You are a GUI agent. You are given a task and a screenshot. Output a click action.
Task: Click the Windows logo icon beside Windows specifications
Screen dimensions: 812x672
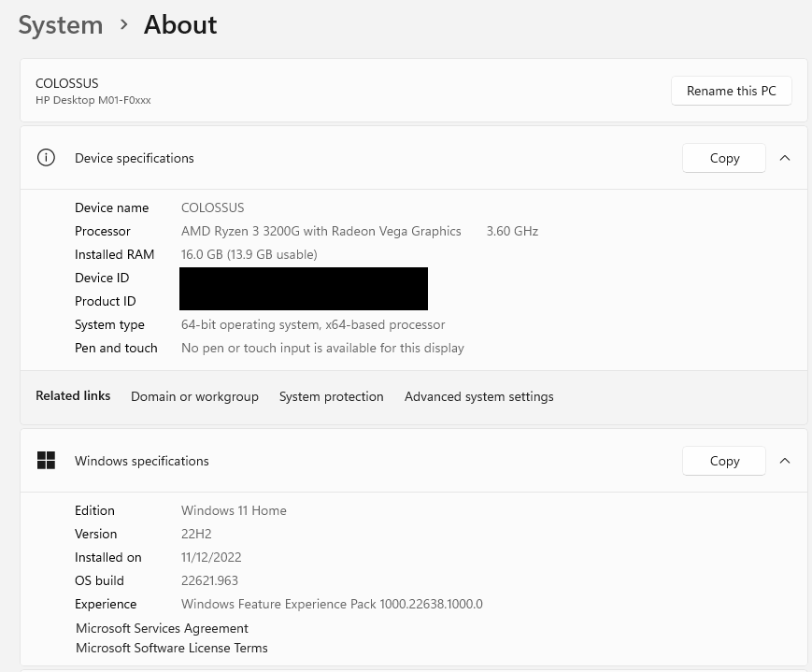[46, 460]
